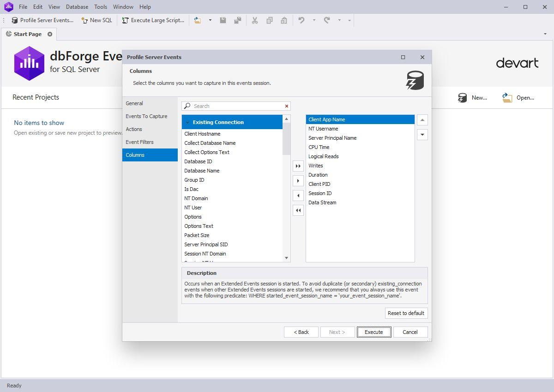The width and height of the screenshot is (554, 392).
Task: Click the Open file folder icon in toolbar
Action: click(x=198, y=20)
